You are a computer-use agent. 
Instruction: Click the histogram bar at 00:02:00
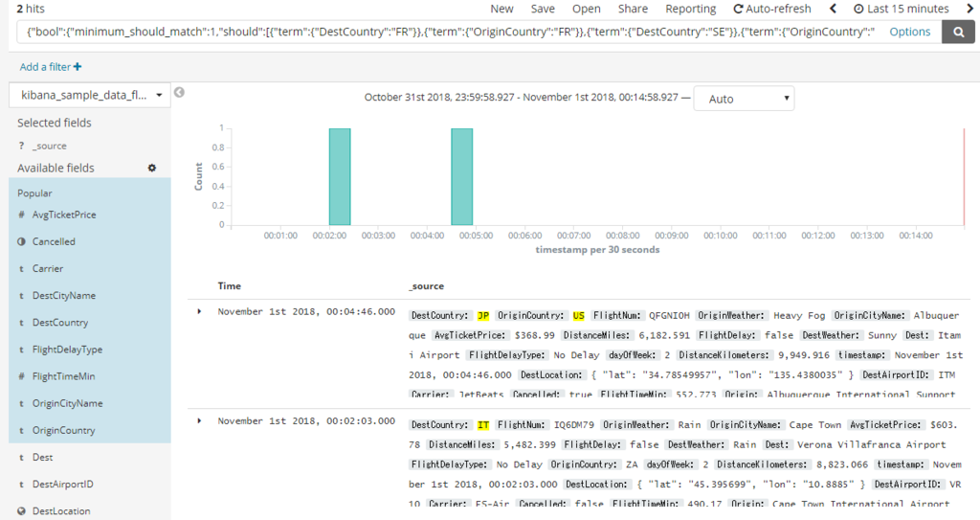(x=340, y=176)
